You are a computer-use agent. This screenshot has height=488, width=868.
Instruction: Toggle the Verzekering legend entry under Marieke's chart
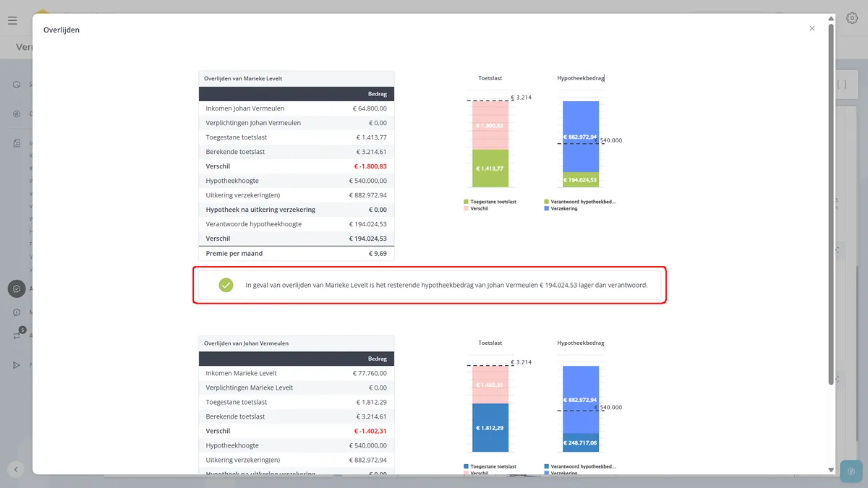pos(560,208)
